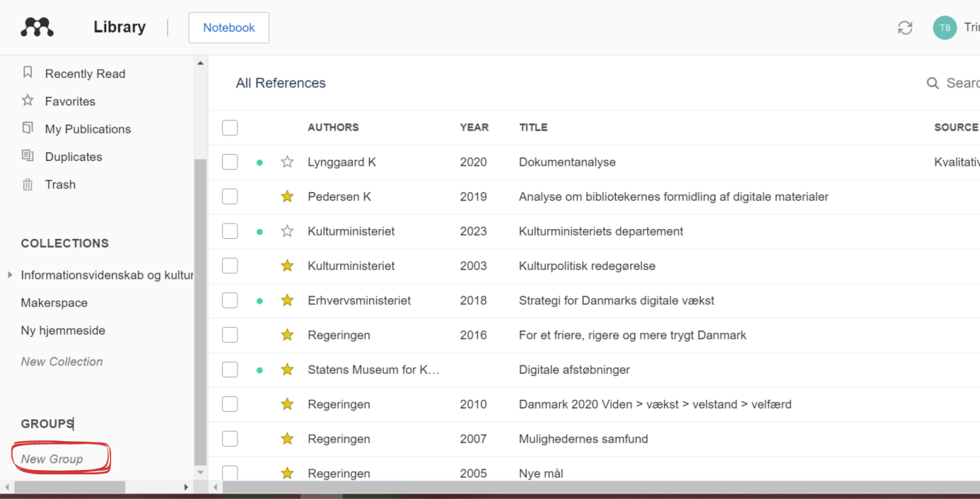The width and height of the screenshot is (980, 499).
Task: Open the Dokumentanalyse reference title
Action: (567, 162)
